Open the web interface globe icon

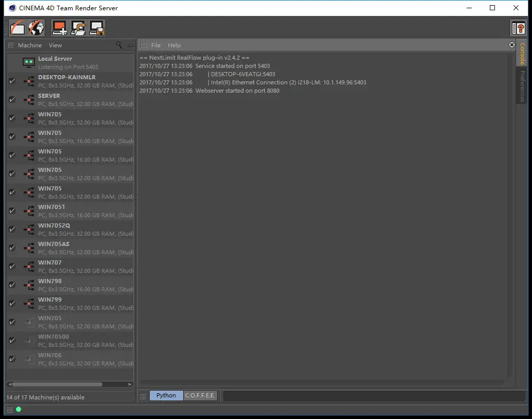click(x=36, y=28)
